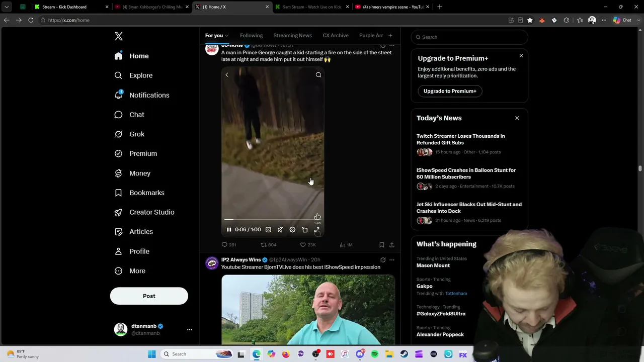
Task: Open Mason Mount trending topic
Action: tap(433, 265)
